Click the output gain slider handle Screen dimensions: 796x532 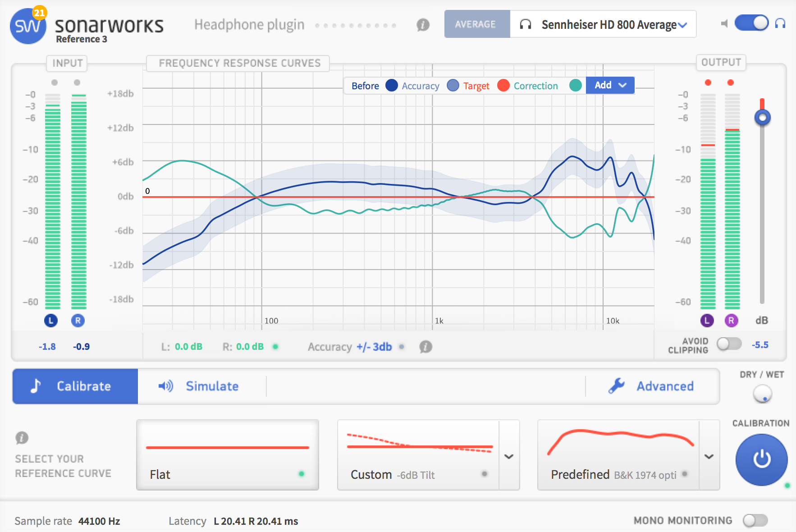point(762,118)
